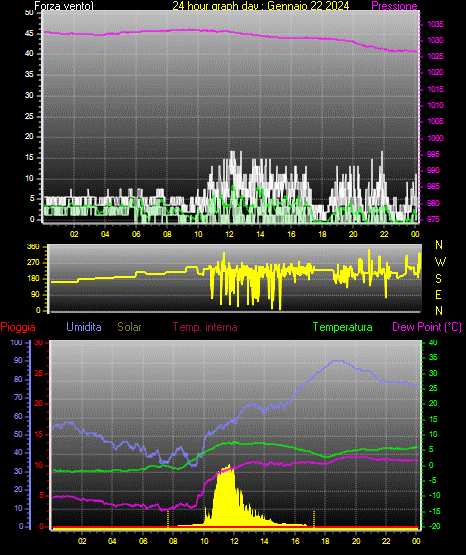
Task: Click the 45 wind speed axis value
Action: tap(29, 34)
